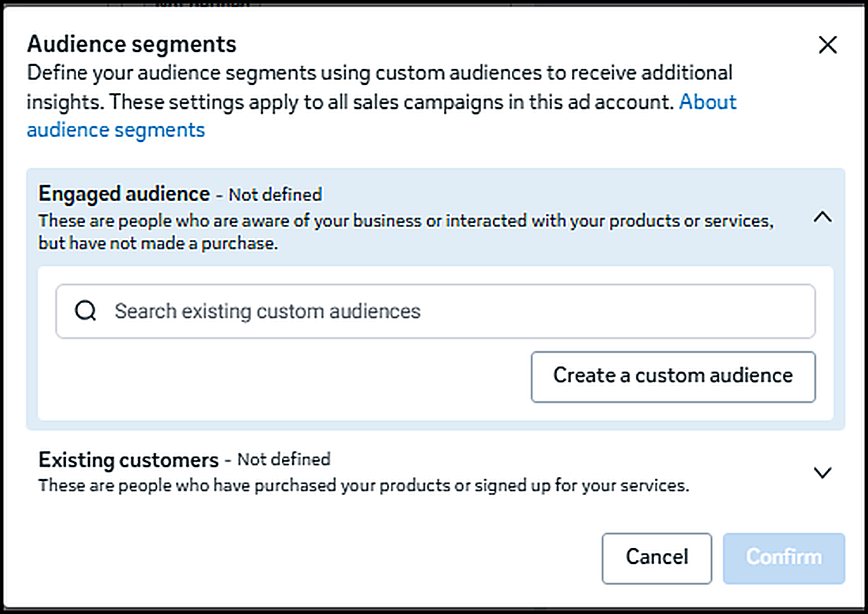Click Create a custom audience button

pos(673,376)
